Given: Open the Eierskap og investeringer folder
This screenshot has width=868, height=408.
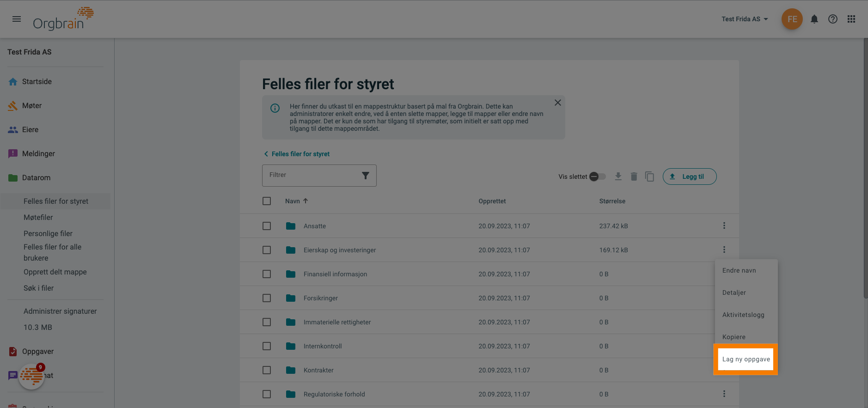Looking at the screenshot, I should tap(340, 250).
